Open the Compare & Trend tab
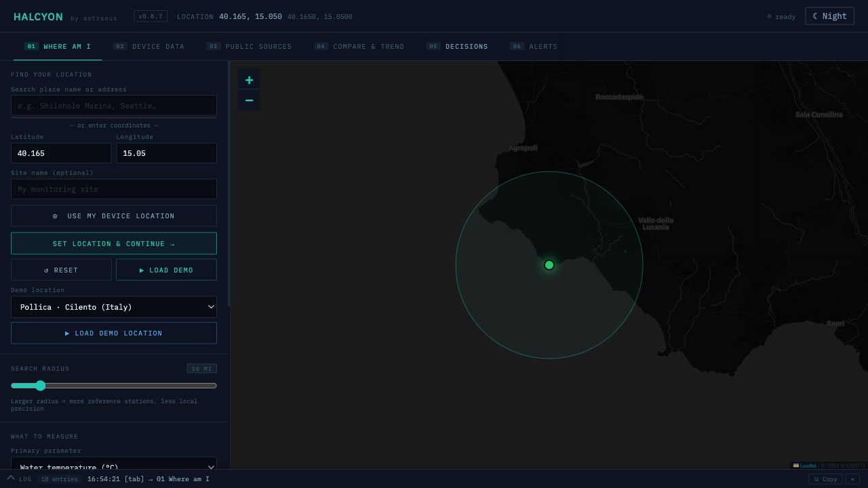 click(x=359, y=47)
